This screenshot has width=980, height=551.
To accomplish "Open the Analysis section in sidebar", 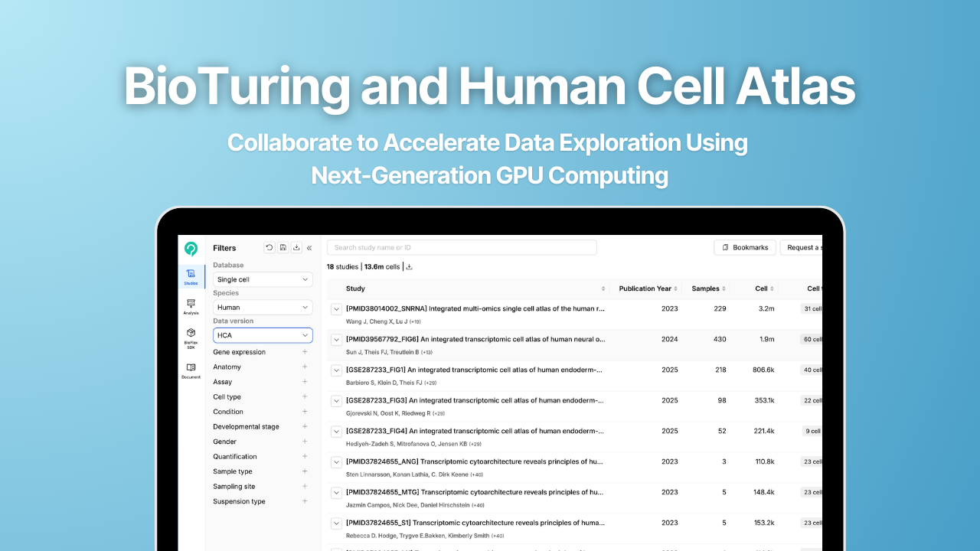I will click(191, 306).
